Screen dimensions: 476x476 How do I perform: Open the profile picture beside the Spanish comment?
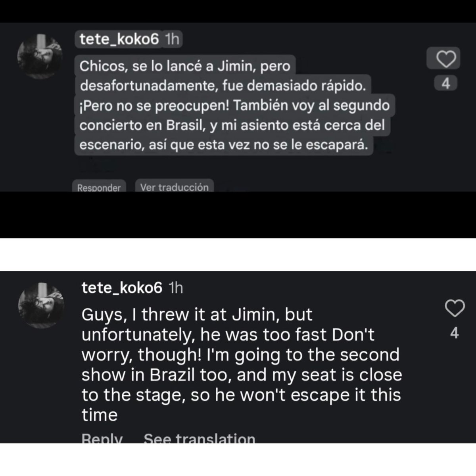(40, 56)
